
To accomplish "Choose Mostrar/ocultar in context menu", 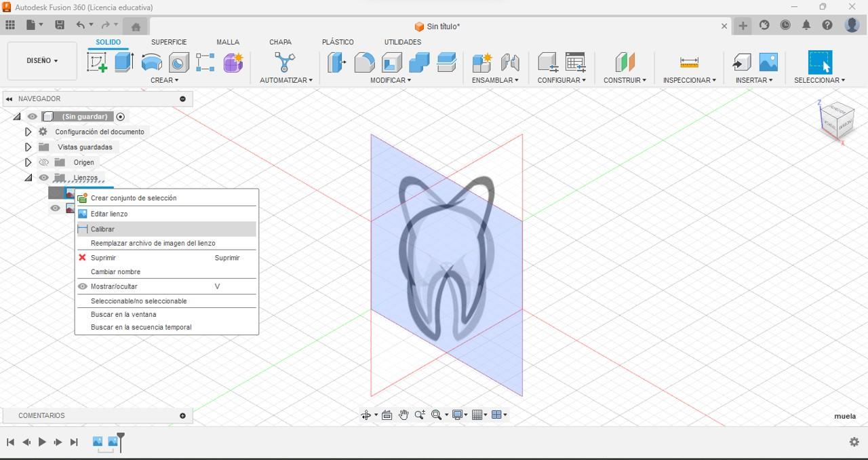I will [x=167, y=286].
